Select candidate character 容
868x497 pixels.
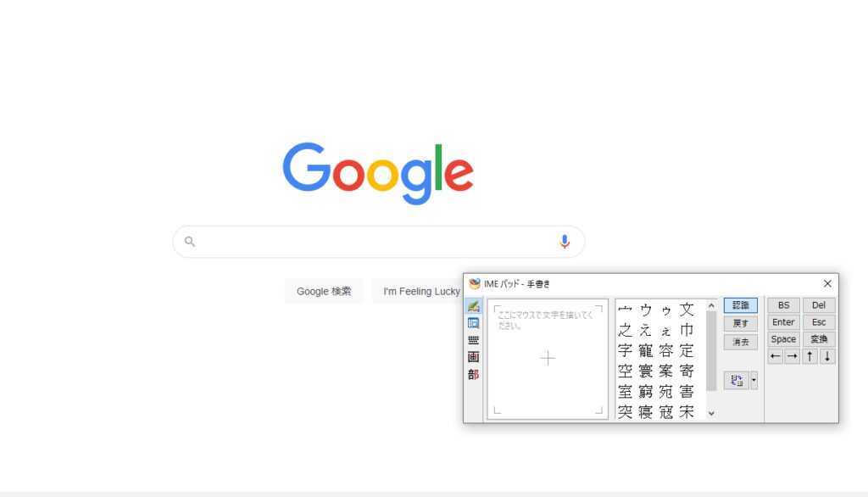[666, 351]
